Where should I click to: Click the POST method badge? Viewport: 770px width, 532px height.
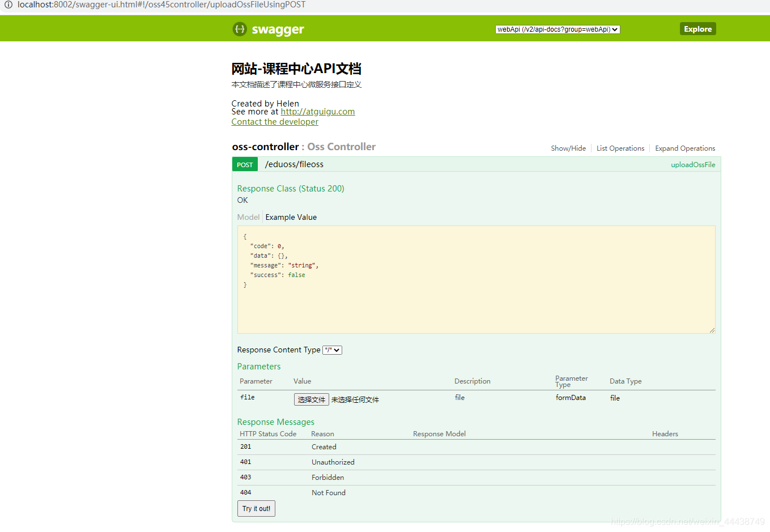pyautogui.click(x=245, y=164)
